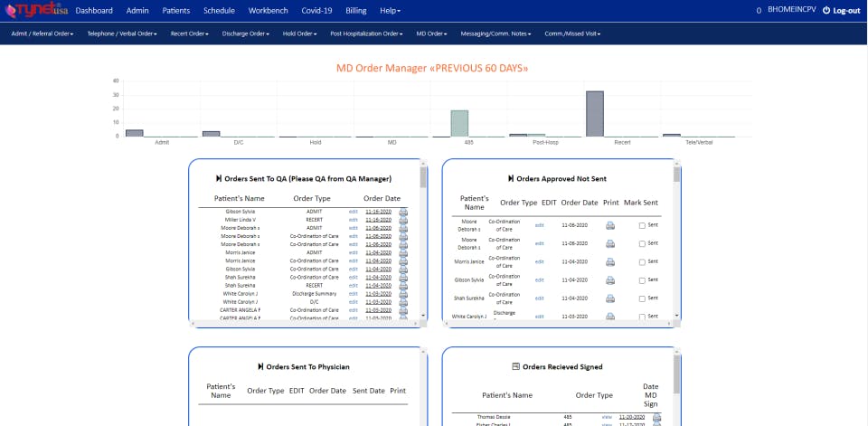Print White Carolyn J's Discharge Summary in QA list
The width and height of the screenshot is (868, 426).
click(403, 294)
